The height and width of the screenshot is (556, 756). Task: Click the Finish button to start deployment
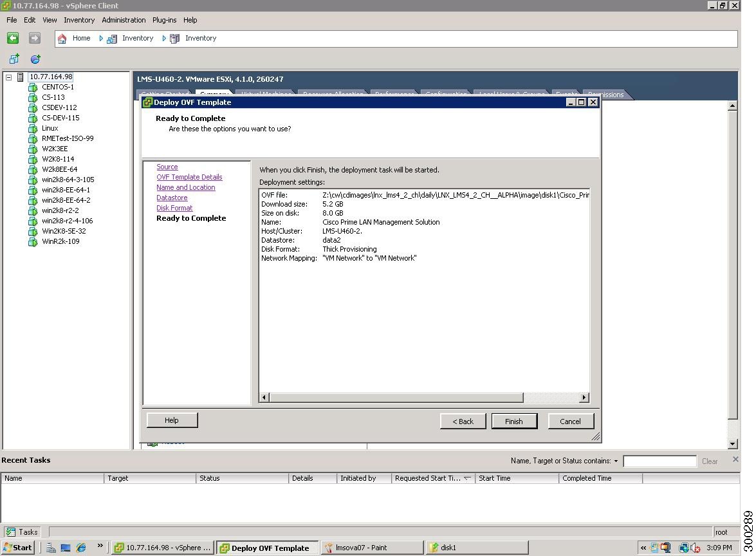[x=514, y=422]
